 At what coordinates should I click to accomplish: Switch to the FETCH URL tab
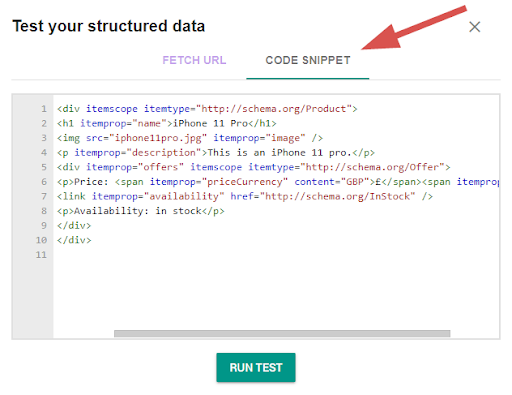[194, 60]
